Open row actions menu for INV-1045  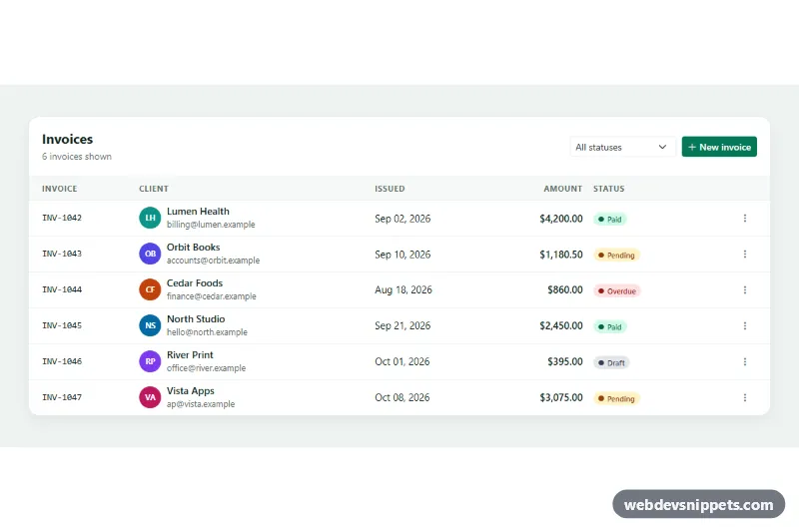point(744,325)
